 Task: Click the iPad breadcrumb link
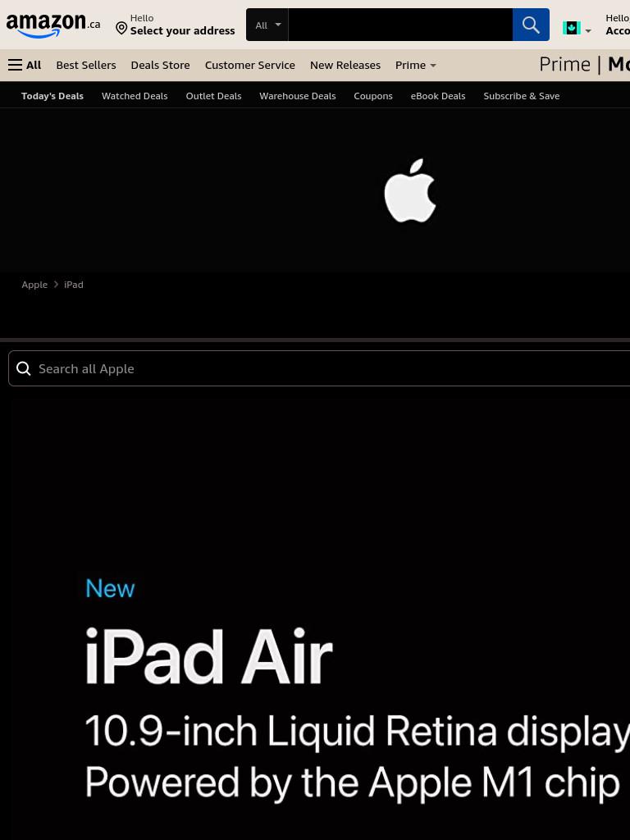73,285
